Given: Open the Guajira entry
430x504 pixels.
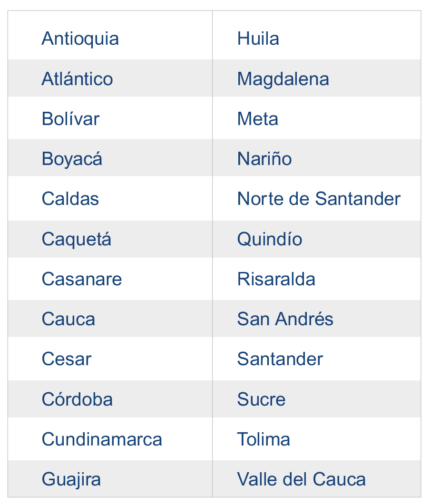Looking at the screenshot, I should (71, 479).
